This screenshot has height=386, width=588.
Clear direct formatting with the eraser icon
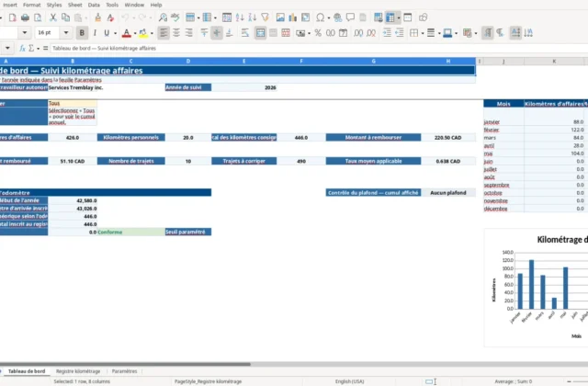tap(110, 17)
